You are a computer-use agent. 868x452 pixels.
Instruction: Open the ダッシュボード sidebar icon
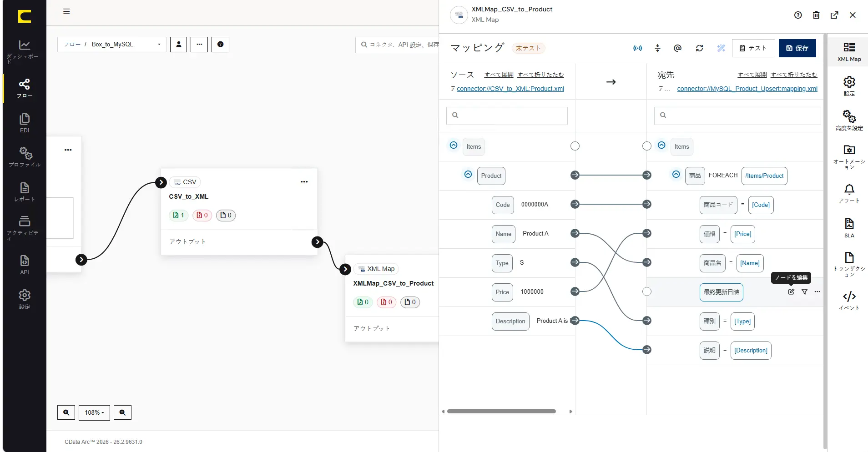pyautogui.click(x=24, y=51)
